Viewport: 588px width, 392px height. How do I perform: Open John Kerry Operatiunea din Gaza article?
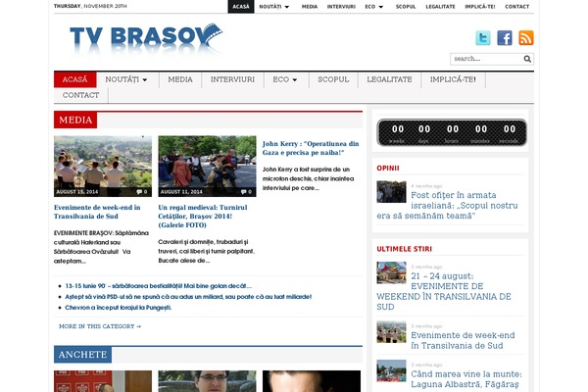[311, 148]
